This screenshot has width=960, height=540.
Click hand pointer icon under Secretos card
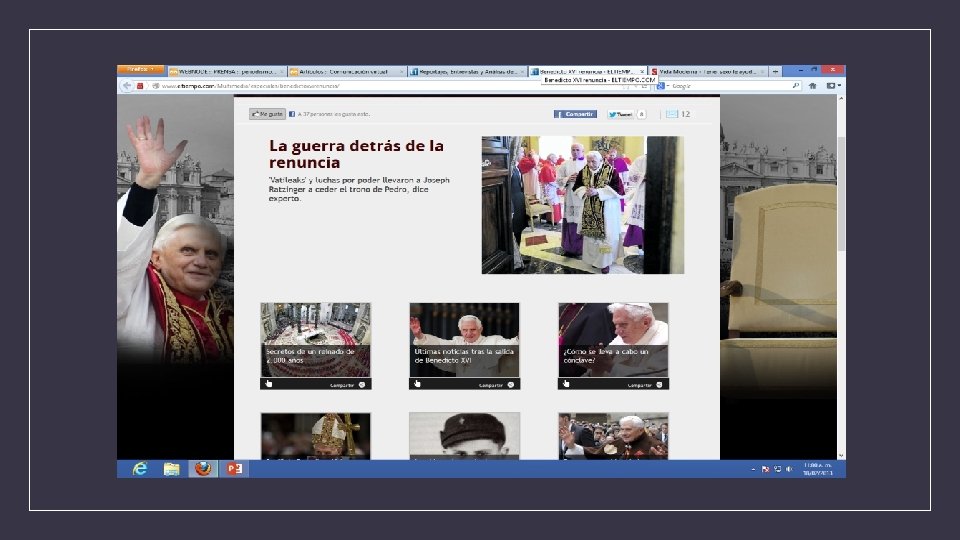[268, 384]
